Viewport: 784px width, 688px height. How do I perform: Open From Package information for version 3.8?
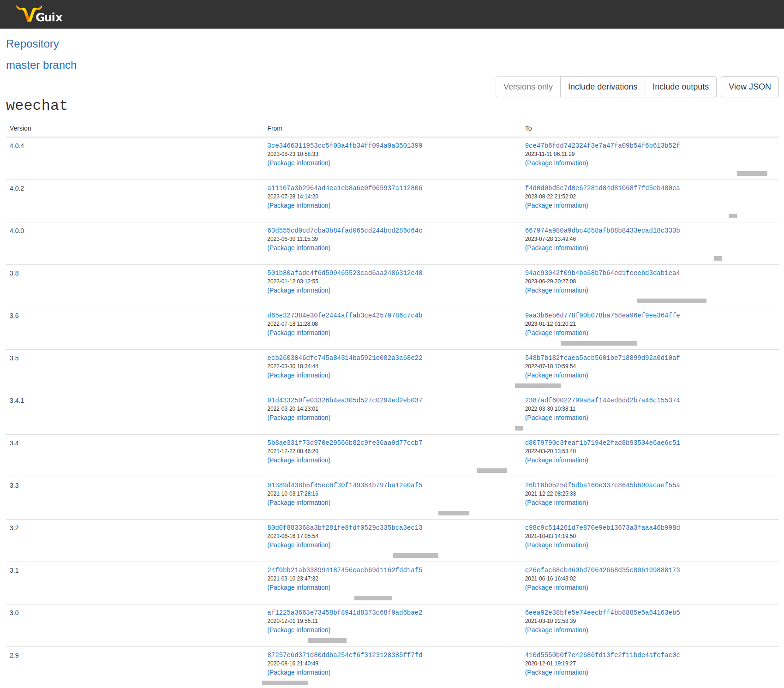pyautogui.click(x=299, y=290)
